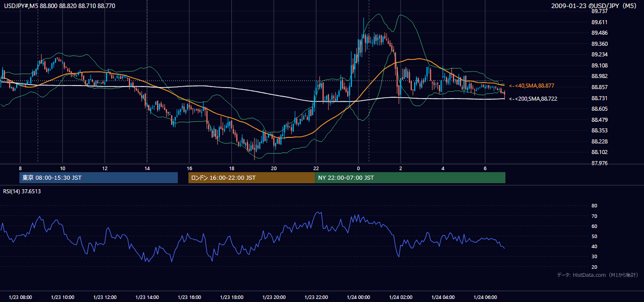The image size is (644, 302).
Task: Click the RSI axis value 70
Action: coord(594,216)
